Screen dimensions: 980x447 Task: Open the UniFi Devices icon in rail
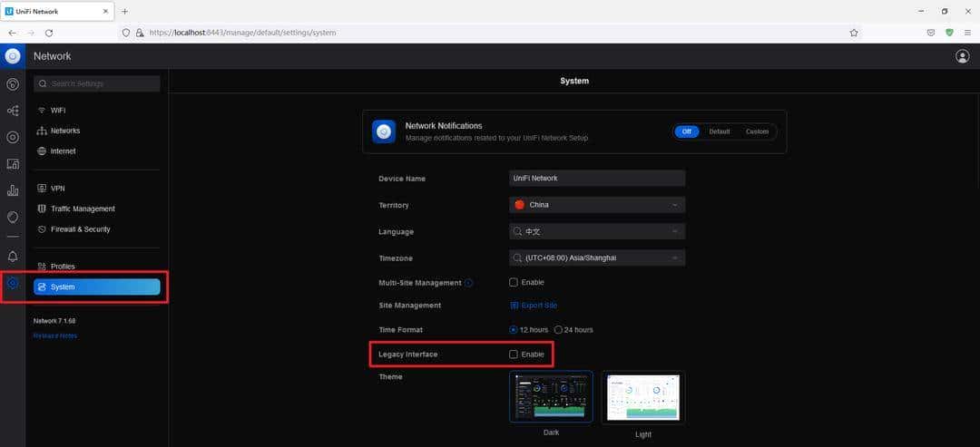tap(13, 137)
